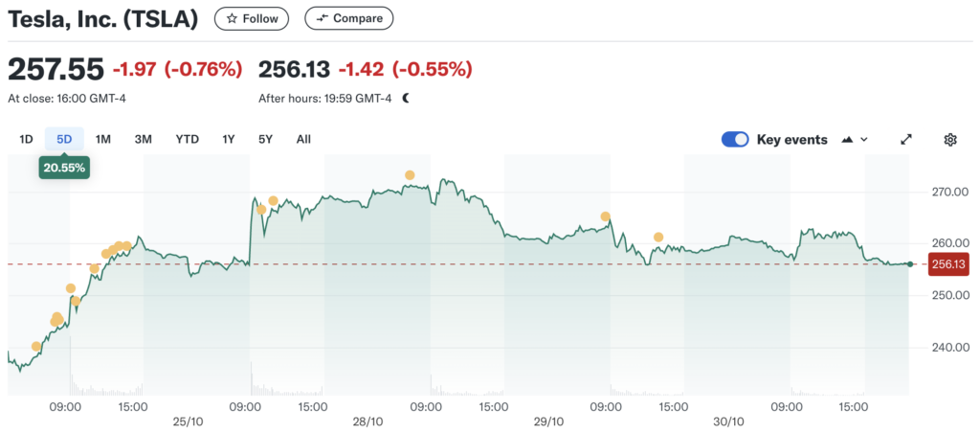Show the 1Y chart range
This screenshot has width=980, height=433.
coord(228,139)
